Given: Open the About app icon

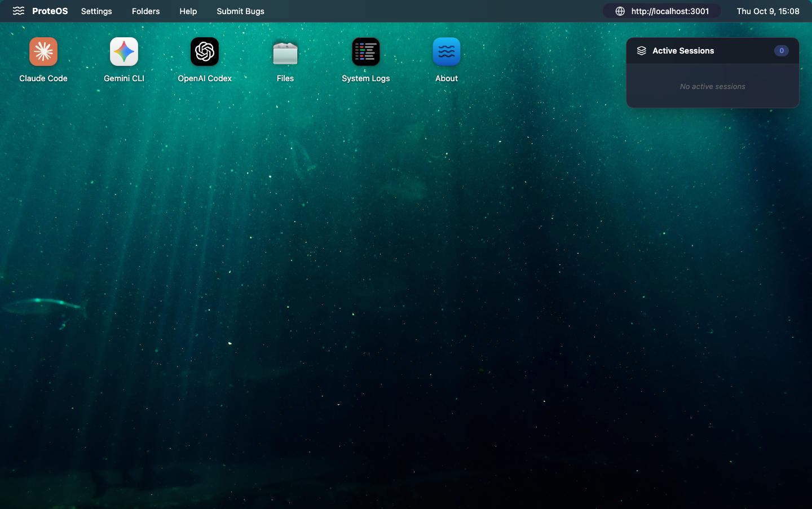Looking at the screenshot, I should pyautogui.click(x=447, y=52).
